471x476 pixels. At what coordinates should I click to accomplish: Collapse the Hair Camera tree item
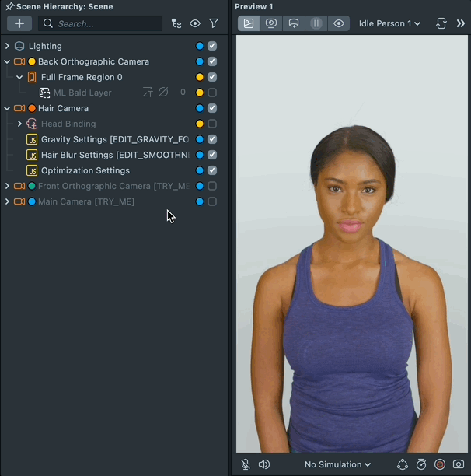[x=7, y=108]
